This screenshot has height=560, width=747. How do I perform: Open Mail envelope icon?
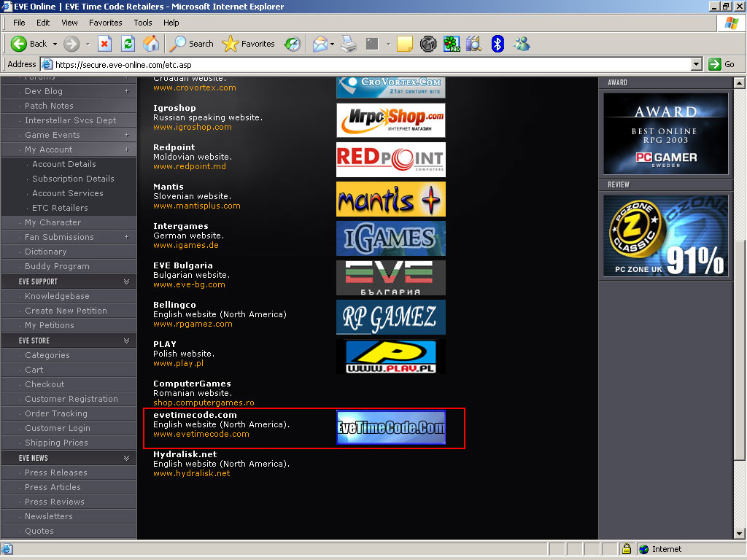click(x=320, y=44)
